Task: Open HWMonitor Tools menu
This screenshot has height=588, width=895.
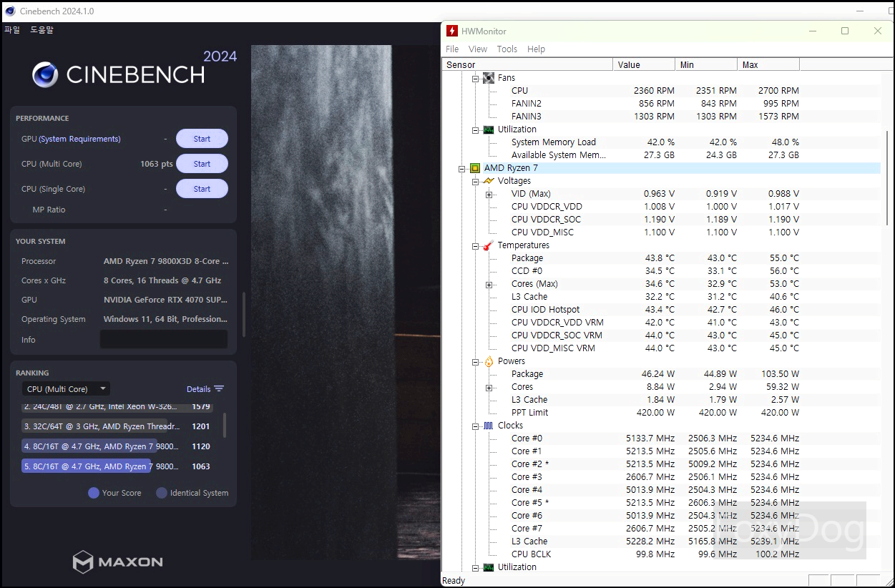Action: point(507,49)
